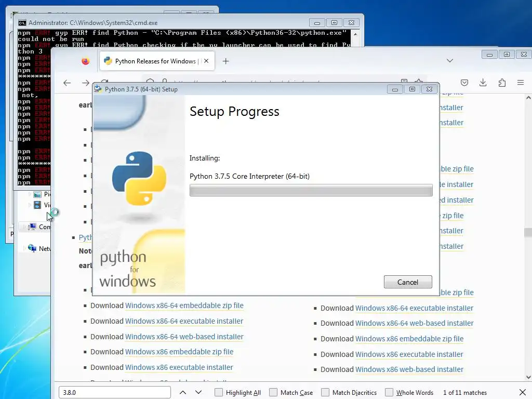This screenshot has width=532, height=399.
Task: Click the Firefox page scrollbar thumb
Action: tap(528, 232)
